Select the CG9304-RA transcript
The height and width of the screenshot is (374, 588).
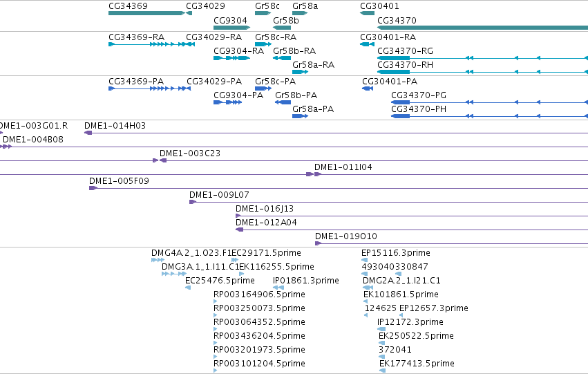point(231,58)
